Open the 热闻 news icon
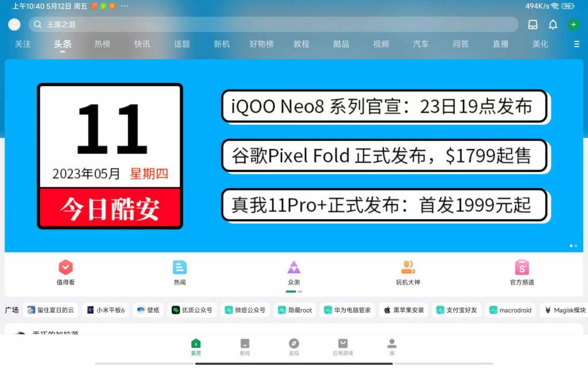 click(180, 267)
